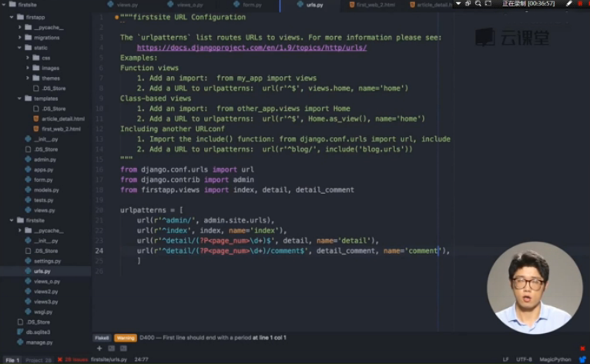
Task: Collapse the static folder
Action: coord(18,48)
